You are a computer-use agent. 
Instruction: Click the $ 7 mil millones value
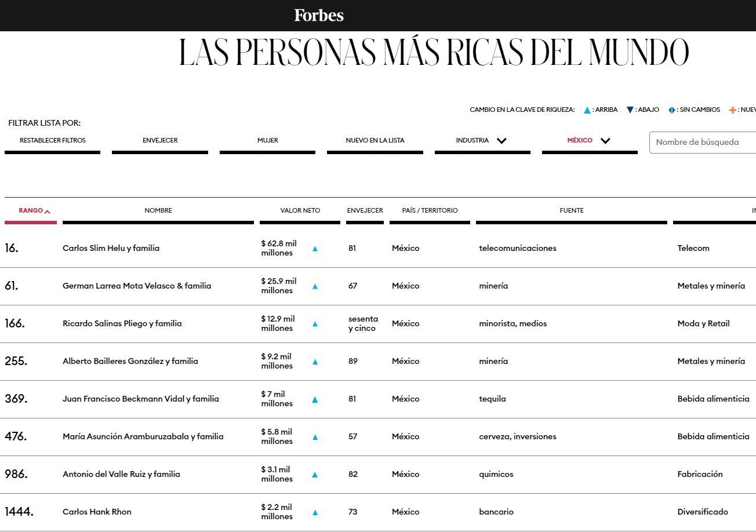pyautogui.click(x=277, y=399)
